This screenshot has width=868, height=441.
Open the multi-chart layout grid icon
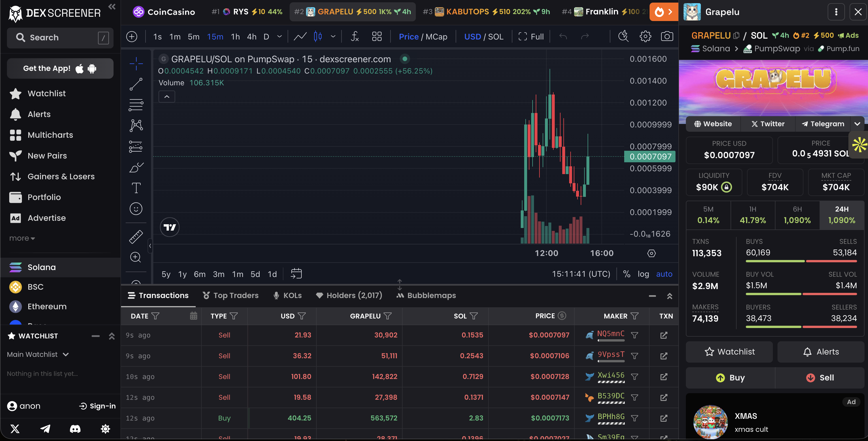pos(376,36)
